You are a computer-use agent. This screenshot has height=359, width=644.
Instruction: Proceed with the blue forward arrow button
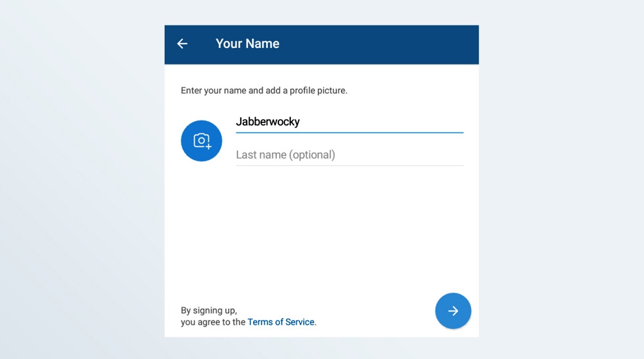(x=453, y=311)
